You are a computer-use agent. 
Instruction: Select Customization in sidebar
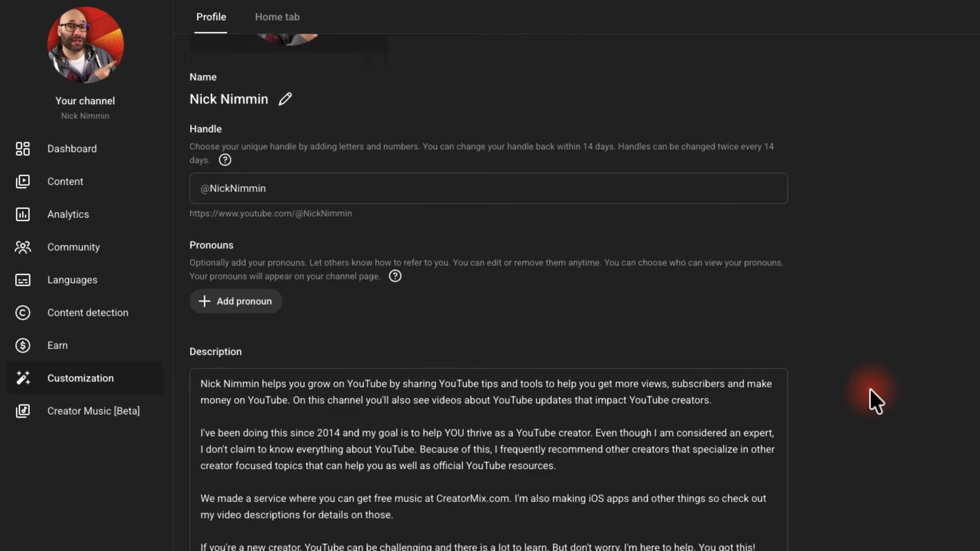(x=81, y=378)
